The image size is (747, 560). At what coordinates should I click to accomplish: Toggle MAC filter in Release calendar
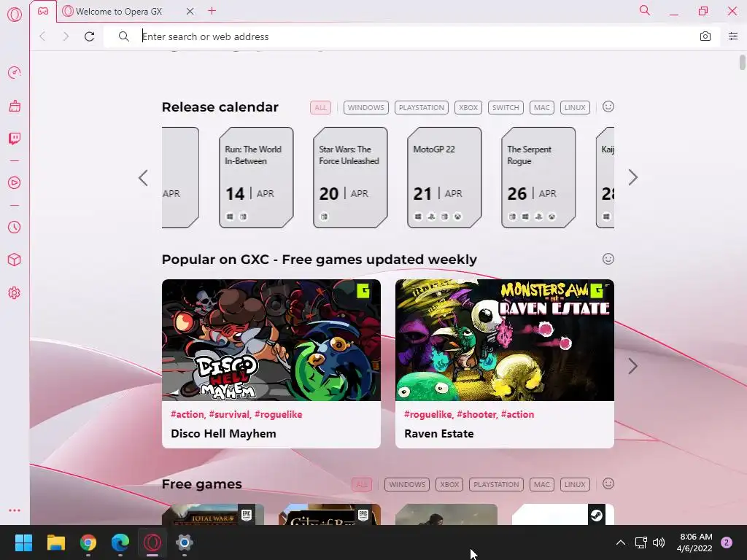(542, 108)
